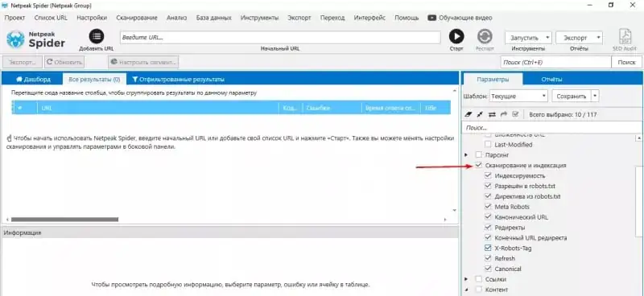Uncheck the Канонический URL checkbox
This screenshot has width=644, height=296.
click(x=488, y=216)
